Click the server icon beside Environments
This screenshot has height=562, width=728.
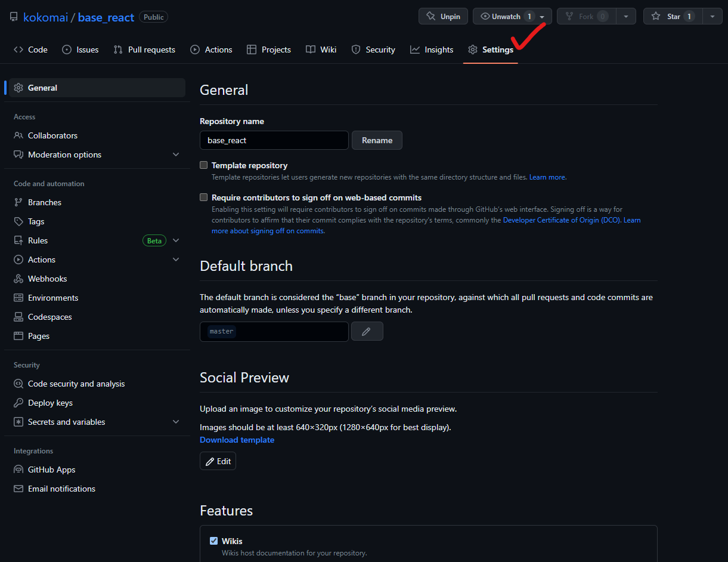point(18,298)
